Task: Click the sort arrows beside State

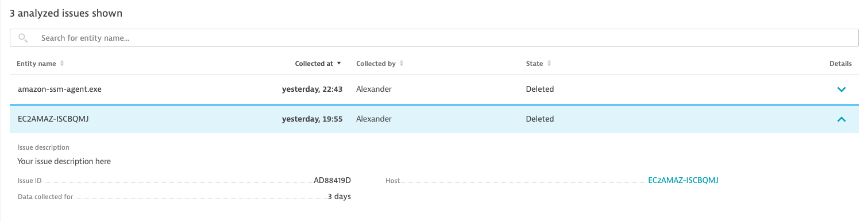Action: click(x=549, y=64)
